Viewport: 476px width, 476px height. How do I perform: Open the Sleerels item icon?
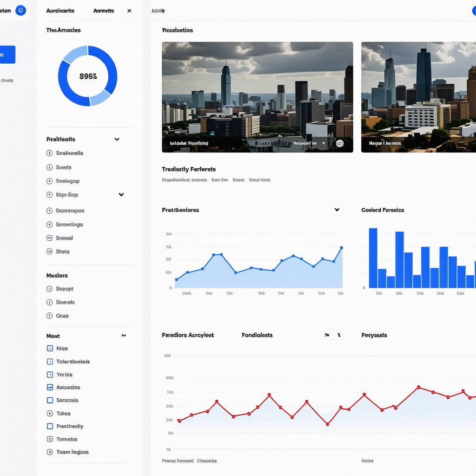point(49,302)
